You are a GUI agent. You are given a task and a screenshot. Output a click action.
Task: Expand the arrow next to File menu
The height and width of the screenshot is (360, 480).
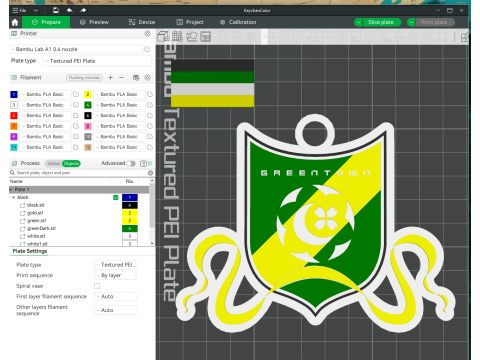coord(36,10)
